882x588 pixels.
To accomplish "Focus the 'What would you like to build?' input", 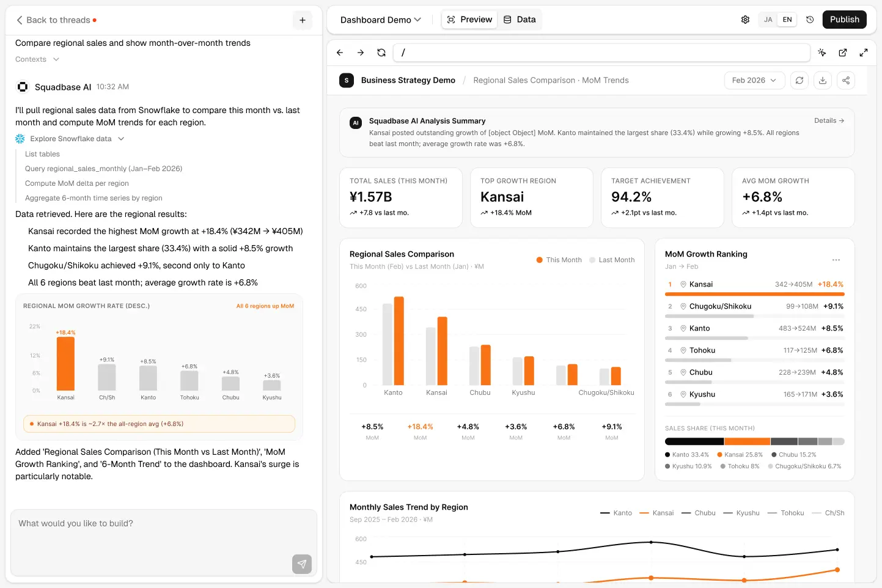I will tap(164, 543).
